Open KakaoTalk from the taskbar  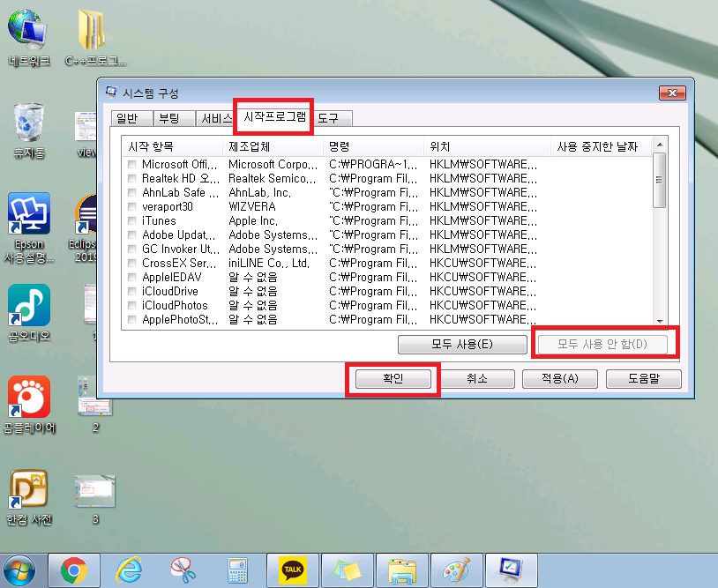[293, 570]
